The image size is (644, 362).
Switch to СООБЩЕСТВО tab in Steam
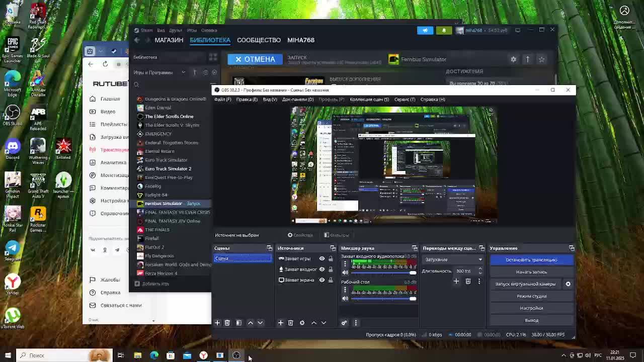tap(259, 40)
